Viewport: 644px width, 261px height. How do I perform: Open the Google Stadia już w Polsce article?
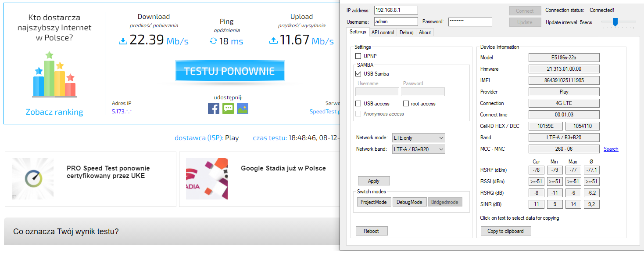tap(283, 168)
